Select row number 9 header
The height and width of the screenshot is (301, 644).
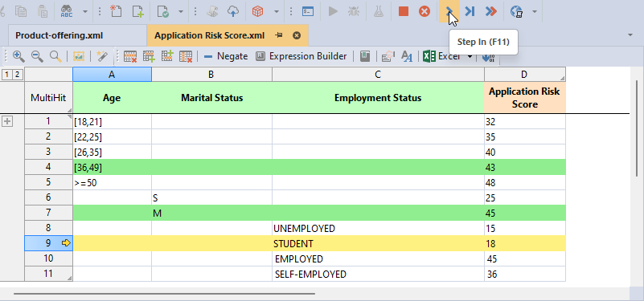[48, 243]
